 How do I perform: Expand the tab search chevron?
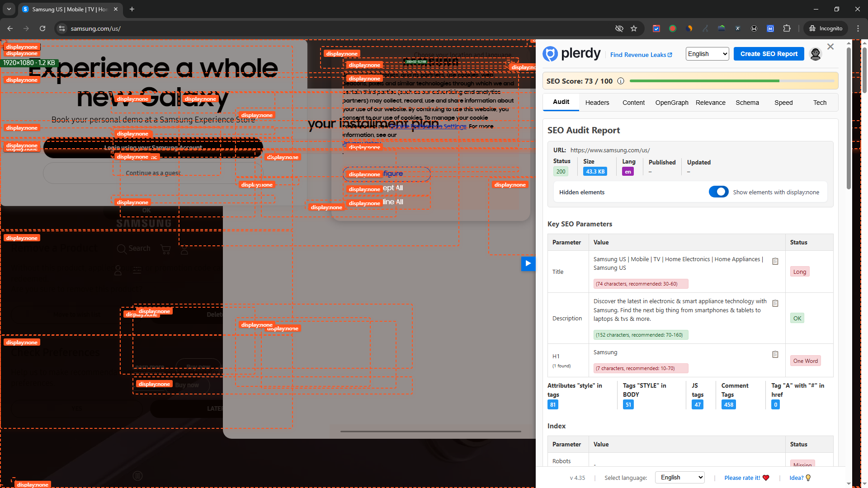coord(9,9)
